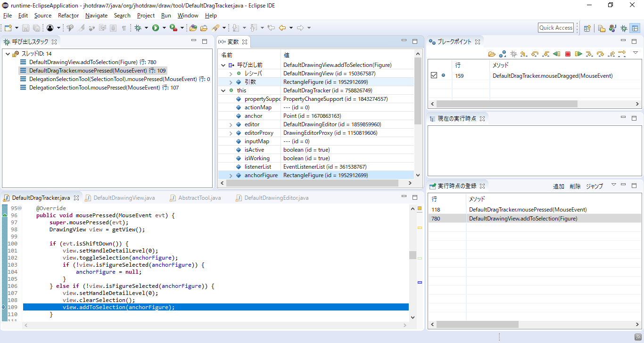Click the 削除 button
Image resolution: width=644 pixels, height=343 pixels.
[x=575, y=187]
